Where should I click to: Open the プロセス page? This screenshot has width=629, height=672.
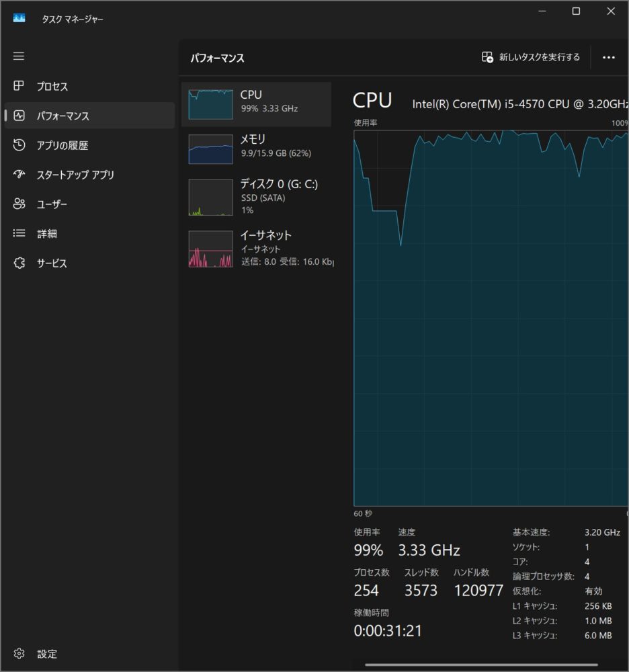[89, 86]
